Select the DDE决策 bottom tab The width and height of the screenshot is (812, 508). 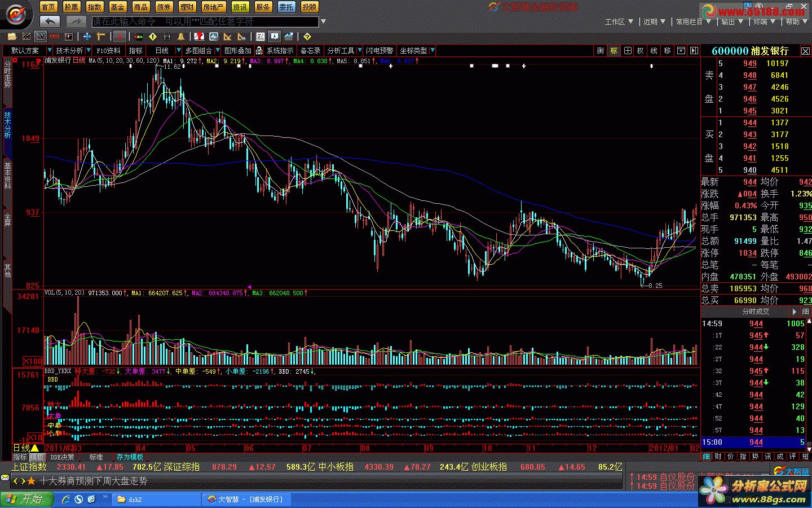pos(62,457)
